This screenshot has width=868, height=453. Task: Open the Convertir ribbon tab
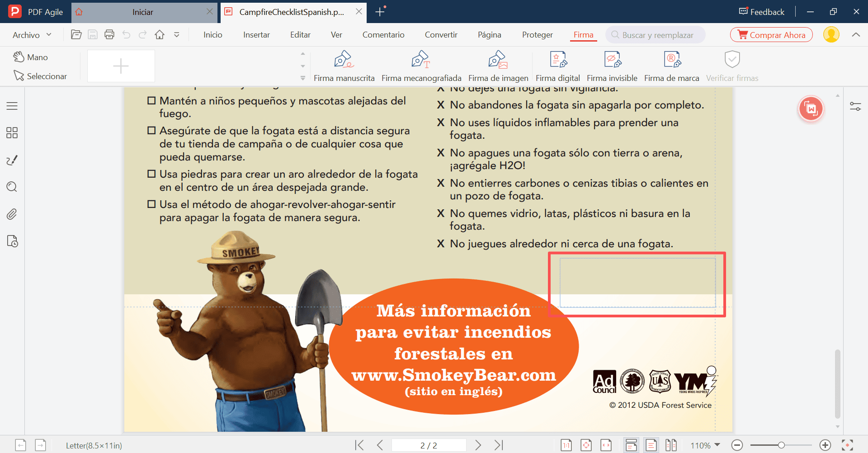441,34
